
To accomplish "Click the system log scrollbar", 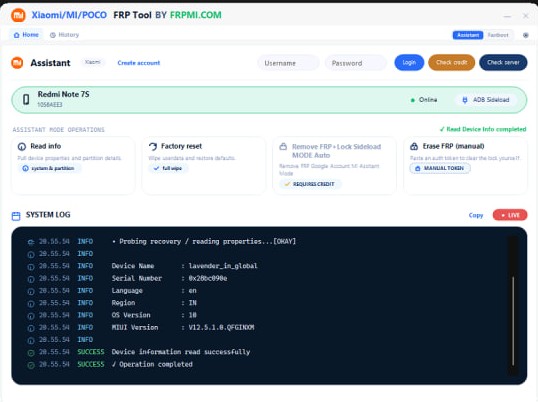I will (513, 320).
